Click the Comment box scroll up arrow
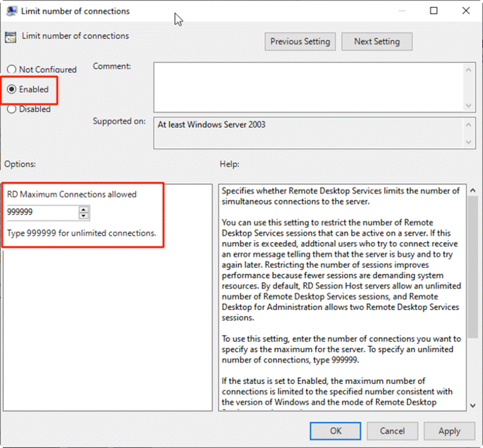483x448 pixels. point(469,70)
